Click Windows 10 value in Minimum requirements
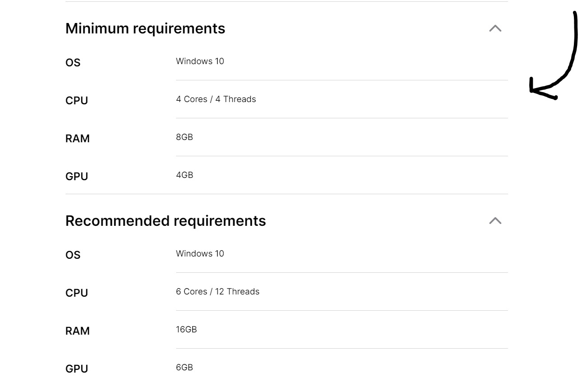Viewport: 587px width, 392px height. [200, 61]
